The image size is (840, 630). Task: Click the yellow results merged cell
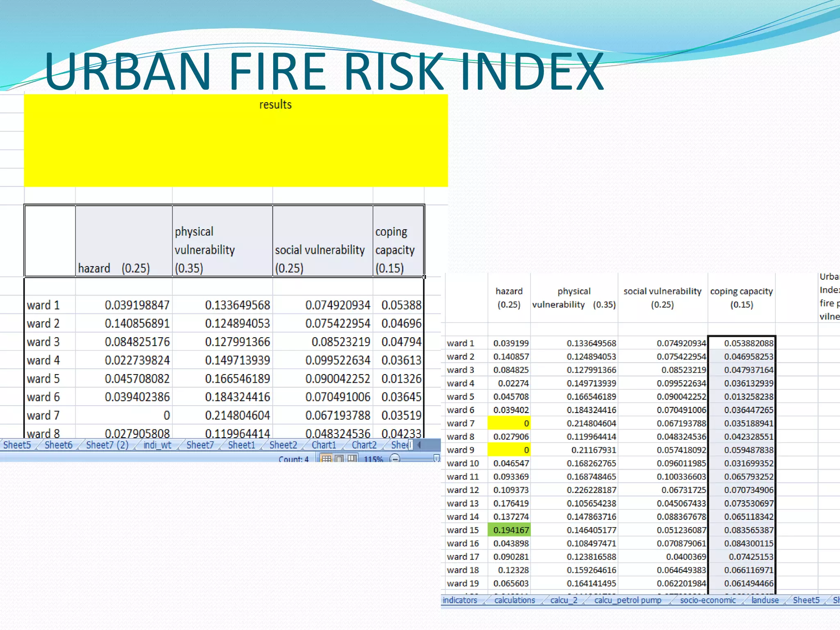(x=236, y=140)
